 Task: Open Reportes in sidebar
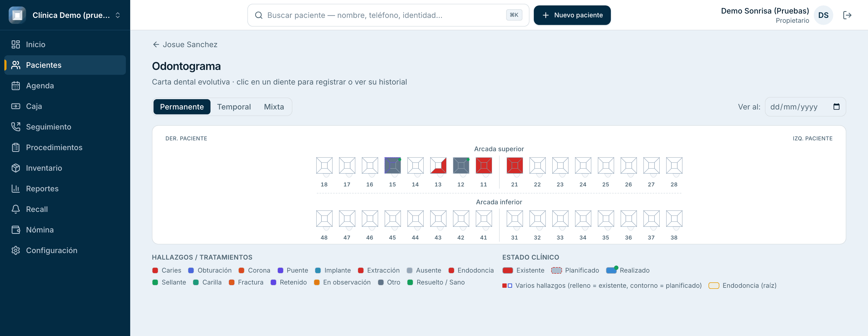65,189
